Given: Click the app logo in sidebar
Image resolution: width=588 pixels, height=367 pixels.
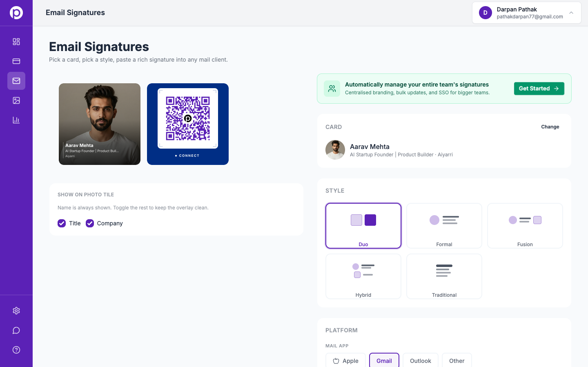Looking at the screenshot, I should pos(16,13).
